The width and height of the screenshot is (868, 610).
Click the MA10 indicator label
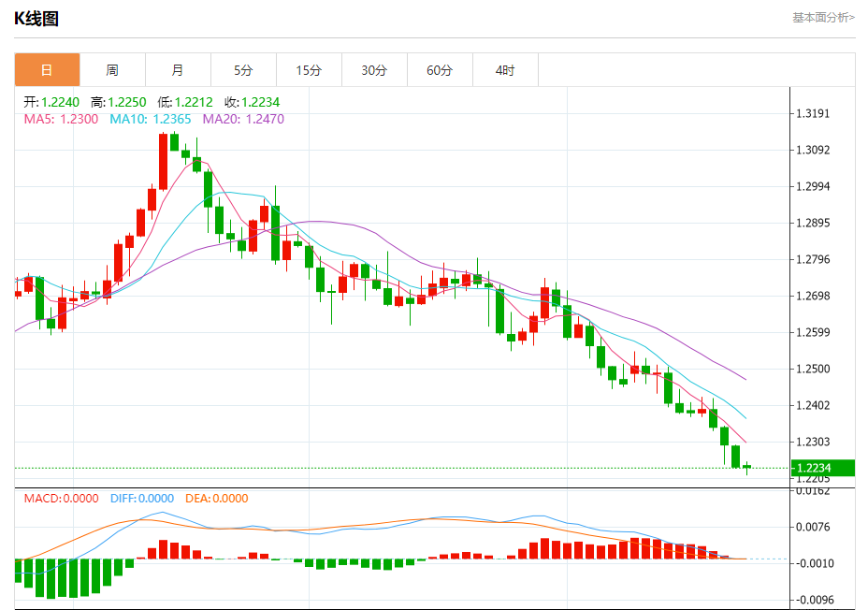click(150, 119)
